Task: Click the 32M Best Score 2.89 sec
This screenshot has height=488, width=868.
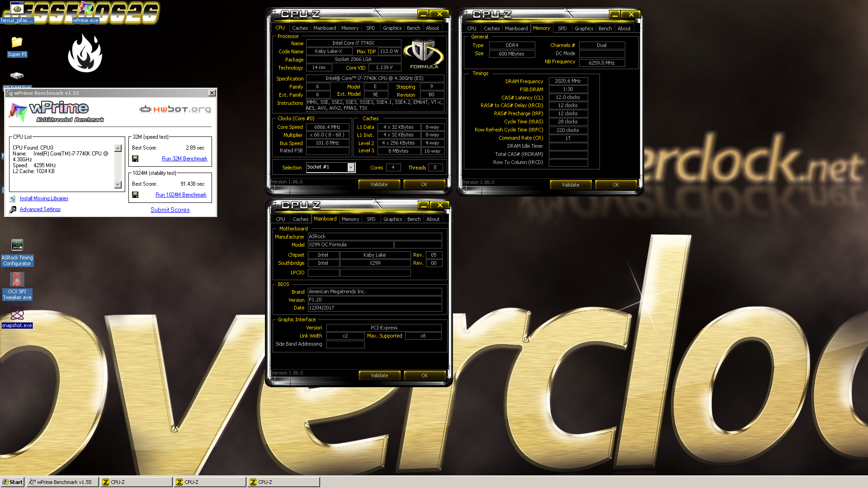Action: [195, 148]
